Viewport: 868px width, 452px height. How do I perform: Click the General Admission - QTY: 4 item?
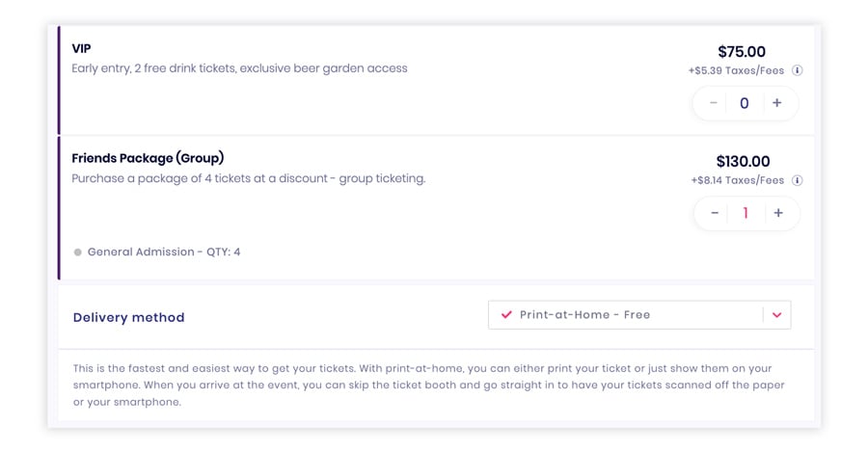click(157, 252)
